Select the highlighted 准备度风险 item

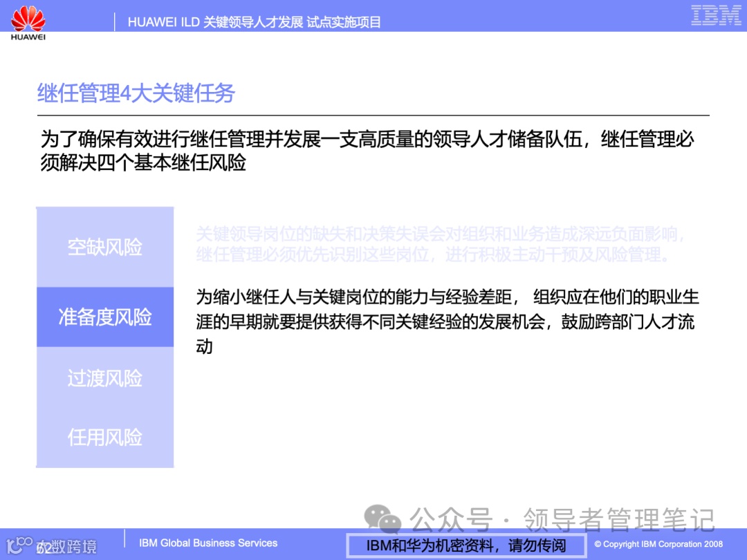point(104,316)
